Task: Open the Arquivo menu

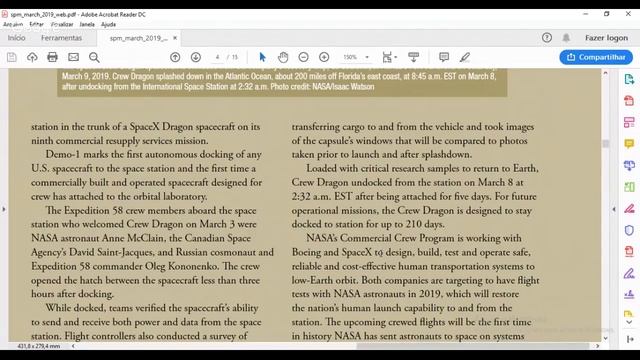Action: 13,24
